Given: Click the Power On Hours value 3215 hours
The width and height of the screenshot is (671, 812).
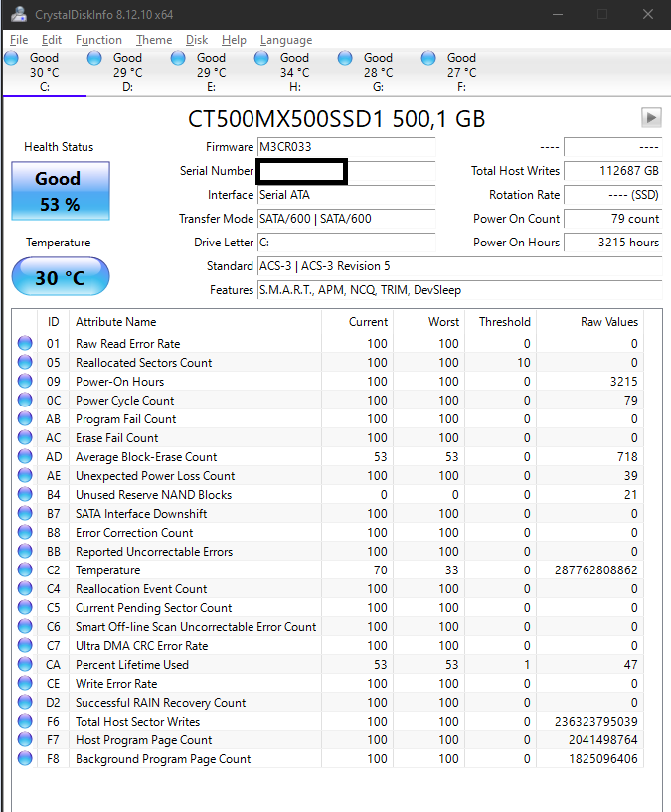Looking at the screenshot, I should click(613, 243).
